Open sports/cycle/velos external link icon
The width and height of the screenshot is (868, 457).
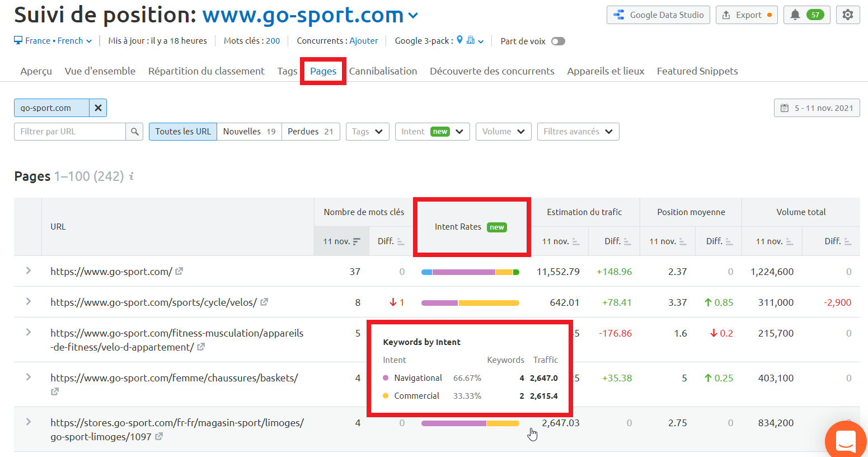pyautogui.click(x=264, y=302)
